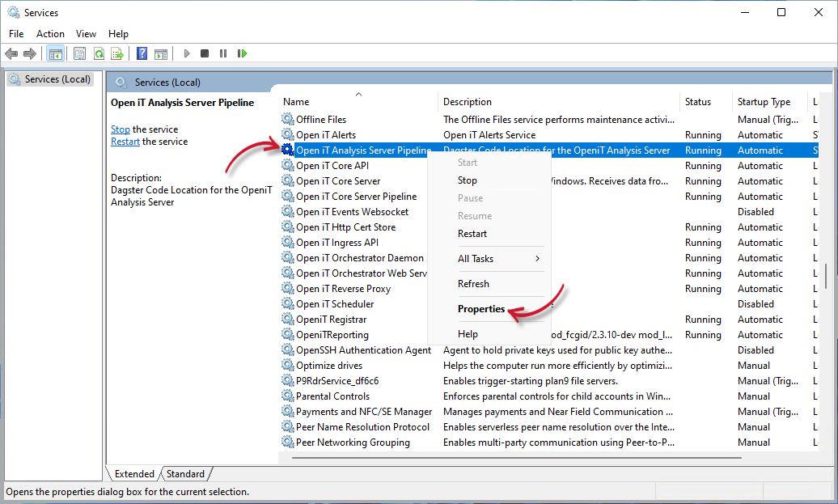Select Services (Local) in the console tree
The width and height of the screenshot is (838, 504).
tap(51, 79)
